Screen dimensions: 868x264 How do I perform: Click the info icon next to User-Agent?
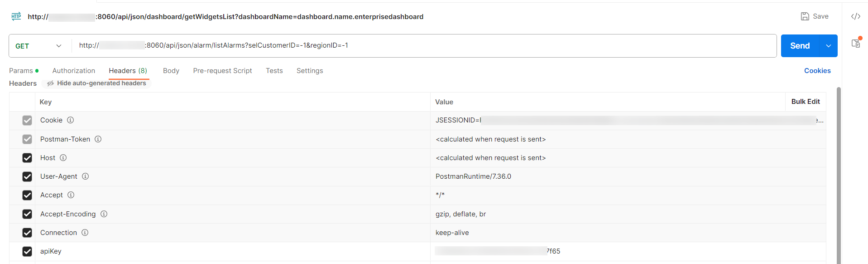pyautogui.click(x=86, y=176)
